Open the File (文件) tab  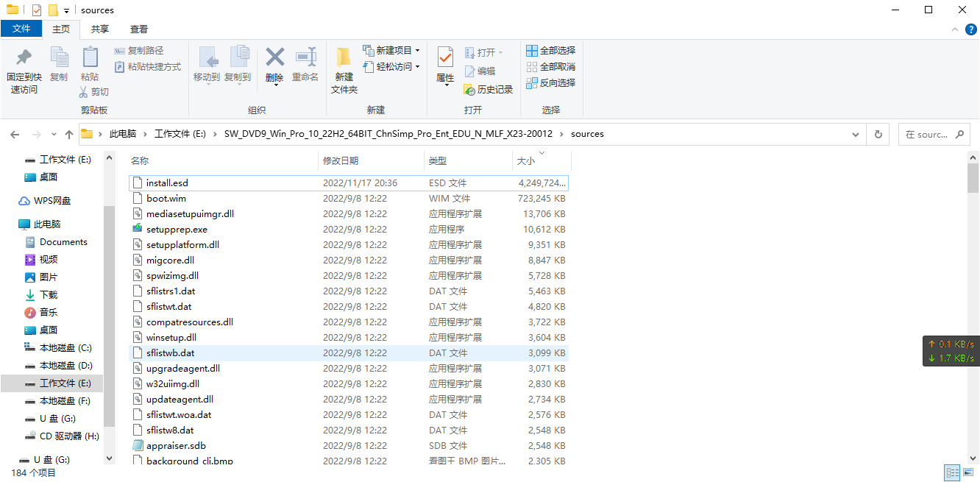(21, 29)
